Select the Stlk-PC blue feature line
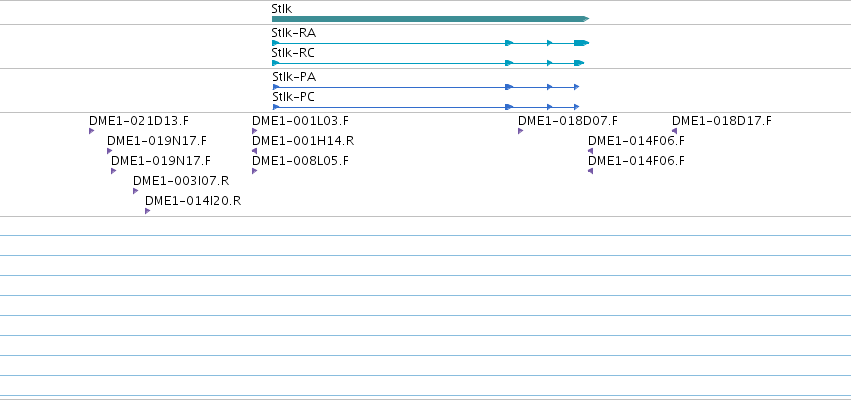This screenshot has width=851, height=400. pos(426,107)
